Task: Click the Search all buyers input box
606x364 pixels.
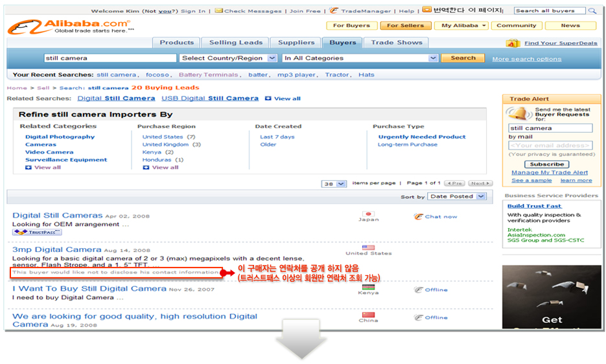Action: point(550,11)
